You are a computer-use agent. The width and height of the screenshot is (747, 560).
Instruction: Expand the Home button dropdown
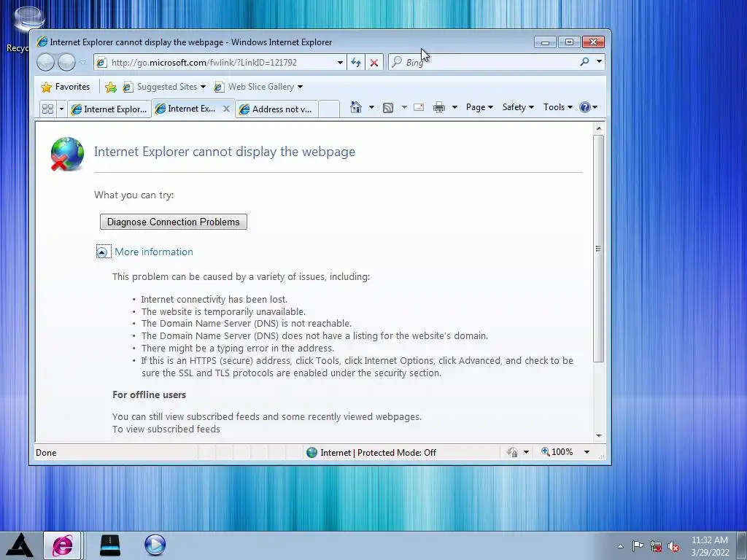(371, 107)
